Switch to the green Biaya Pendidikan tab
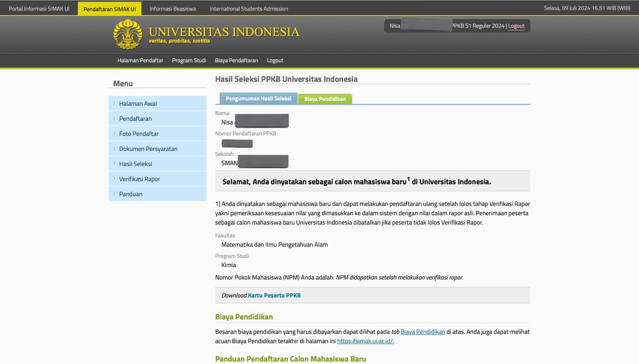Viewport: 639px width, 364px height. pyautogui.click(x=325, y=99)
